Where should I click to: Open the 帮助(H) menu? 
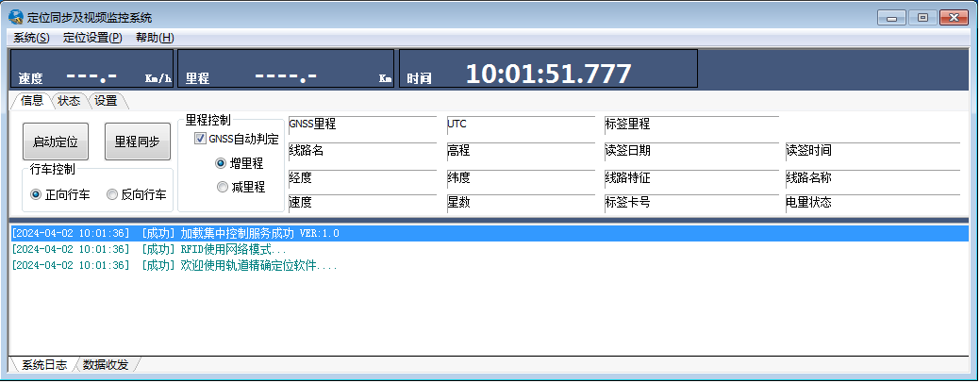pyautogui.click(x=155, y=38)
